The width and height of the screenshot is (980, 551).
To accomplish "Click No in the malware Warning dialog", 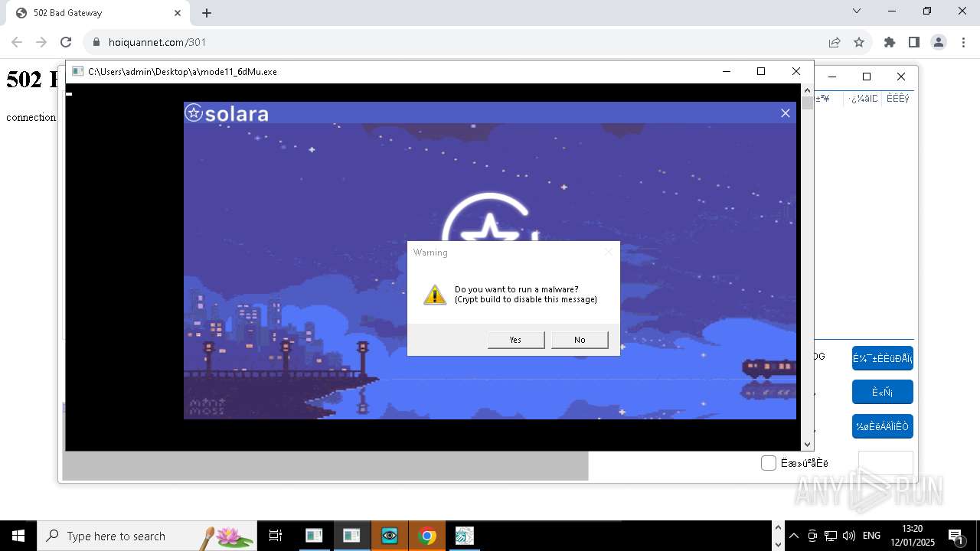I will pos(580,340).
